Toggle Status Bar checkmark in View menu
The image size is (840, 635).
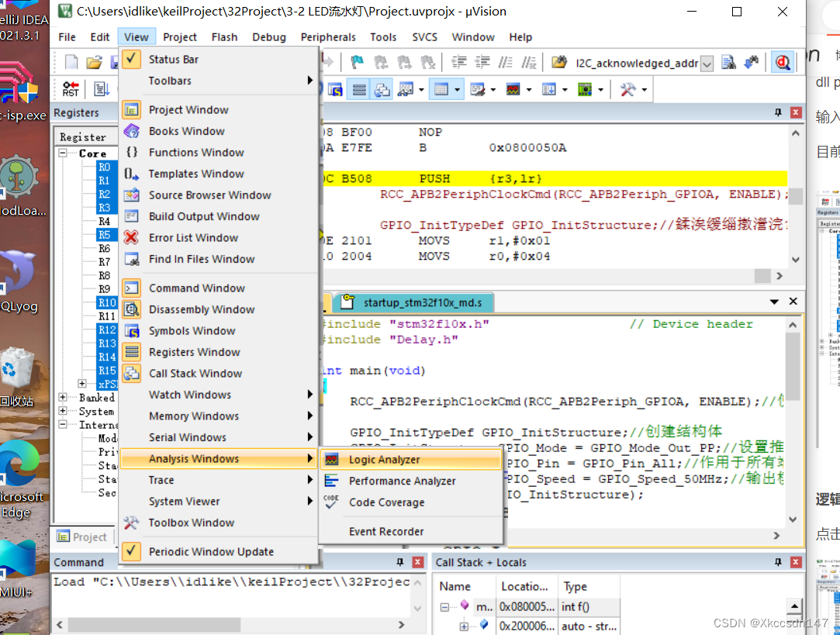[x=132, y=59]
